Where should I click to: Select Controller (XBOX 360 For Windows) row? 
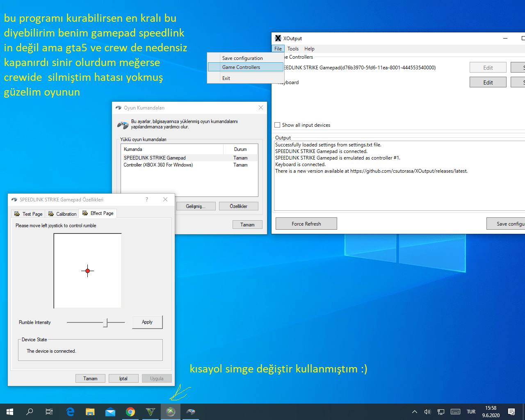[189, 165]
